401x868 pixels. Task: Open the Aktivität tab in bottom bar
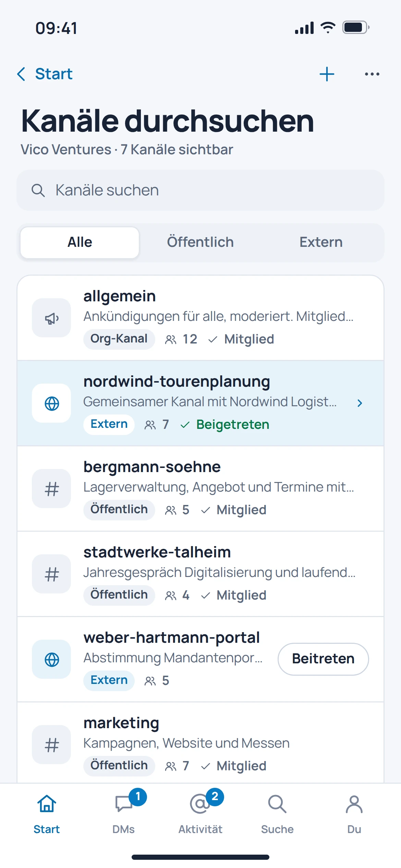pyautogui.click(x=200, y=814)
